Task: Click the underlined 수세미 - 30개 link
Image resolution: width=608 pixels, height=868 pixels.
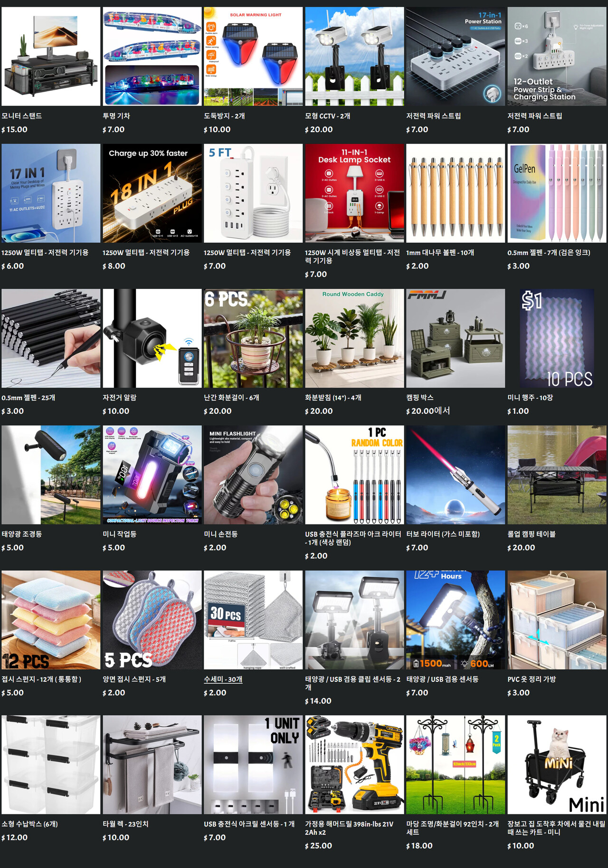Action: point(223,679)
